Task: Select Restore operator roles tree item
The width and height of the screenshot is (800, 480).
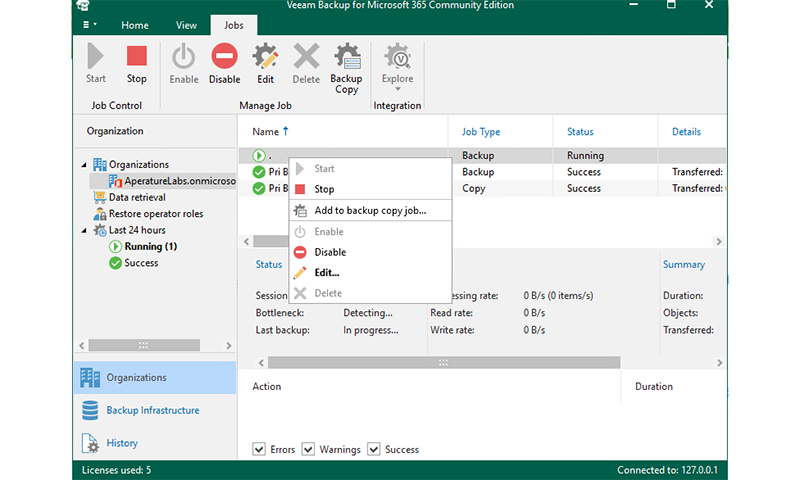Action: click(x=156, y=214)
